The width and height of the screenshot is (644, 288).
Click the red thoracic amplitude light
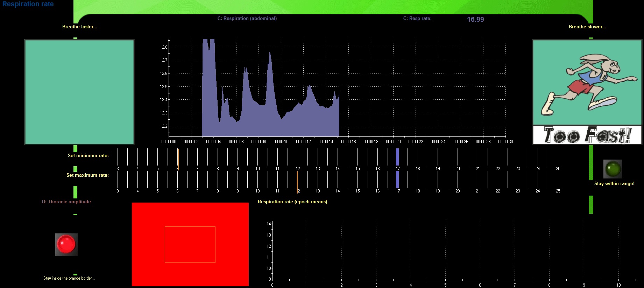(x=66, y=245)
